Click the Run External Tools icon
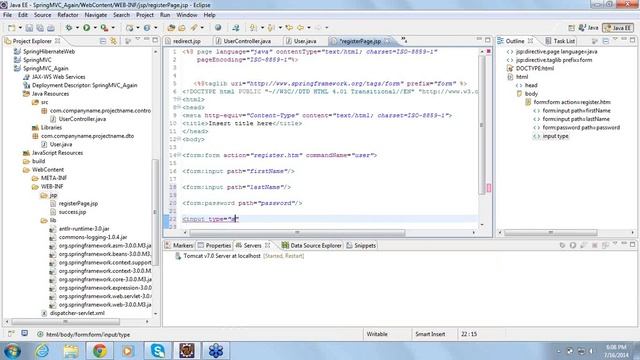 104,28
